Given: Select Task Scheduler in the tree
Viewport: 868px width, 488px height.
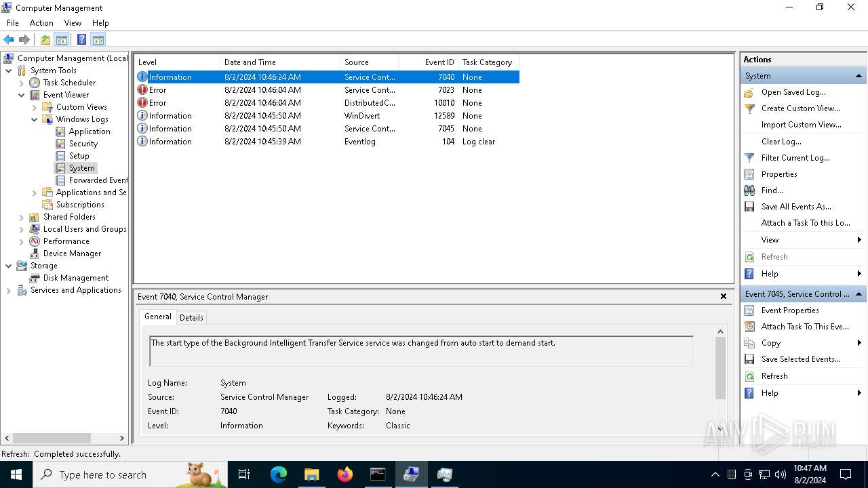Looking at the screenshot, I should (69, 83).
